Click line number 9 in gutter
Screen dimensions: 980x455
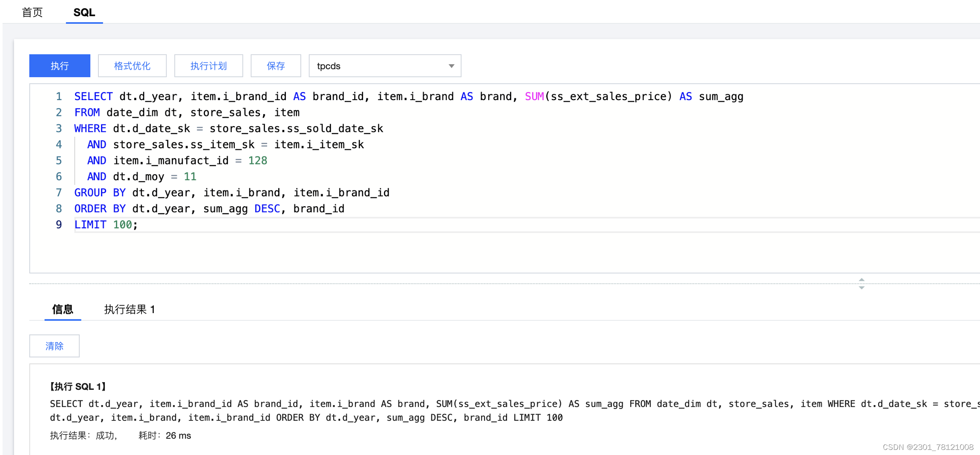point(58,225)
